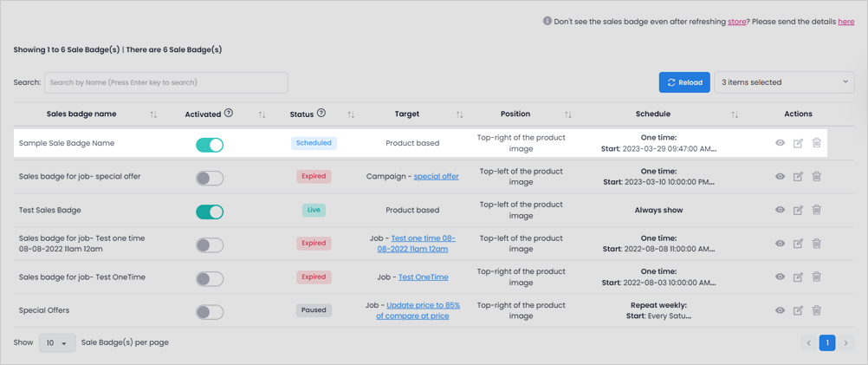Delete the Test OneTime job badge

coord(816,277)
